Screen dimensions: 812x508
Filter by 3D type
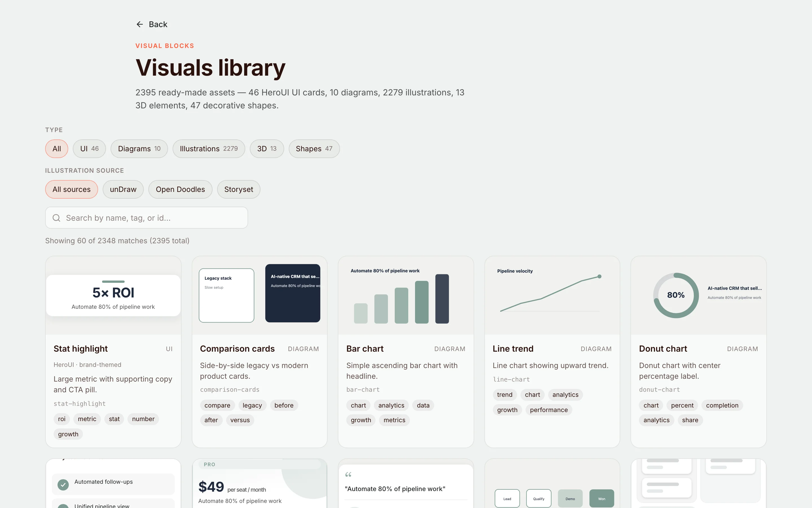267,148
